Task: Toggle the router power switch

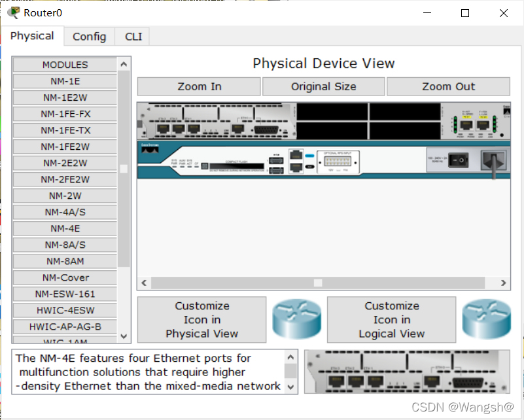Action: pos(458,160)
